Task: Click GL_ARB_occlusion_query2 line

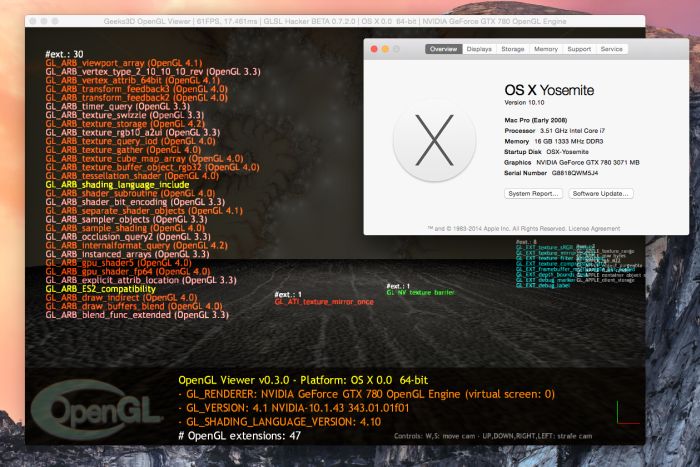Action: coord(128,237)
